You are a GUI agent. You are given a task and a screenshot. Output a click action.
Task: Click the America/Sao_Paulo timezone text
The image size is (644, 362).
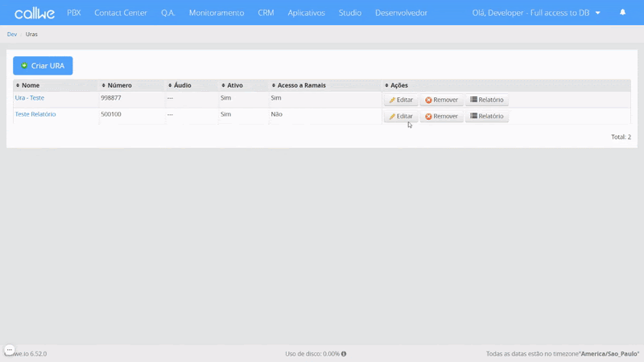609,354
